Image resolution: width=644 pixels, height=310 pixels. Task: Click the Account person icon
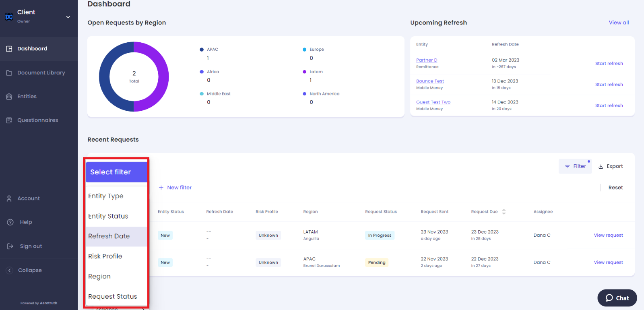click(9, 198)
